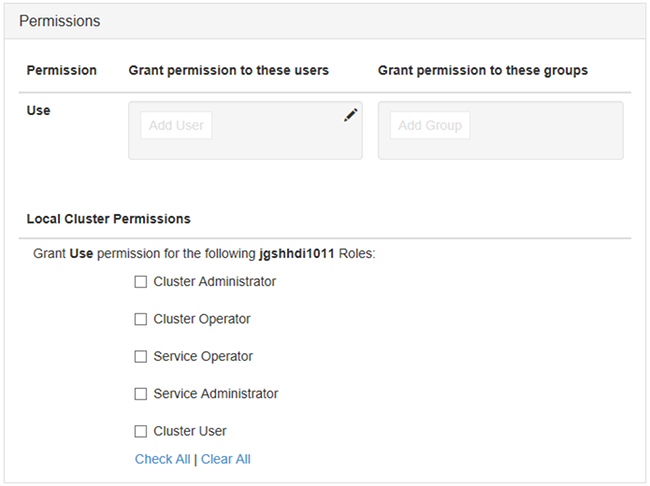Check the Service Operator role box
This screenshot has height=486, width=650.
tap(141, 356)
